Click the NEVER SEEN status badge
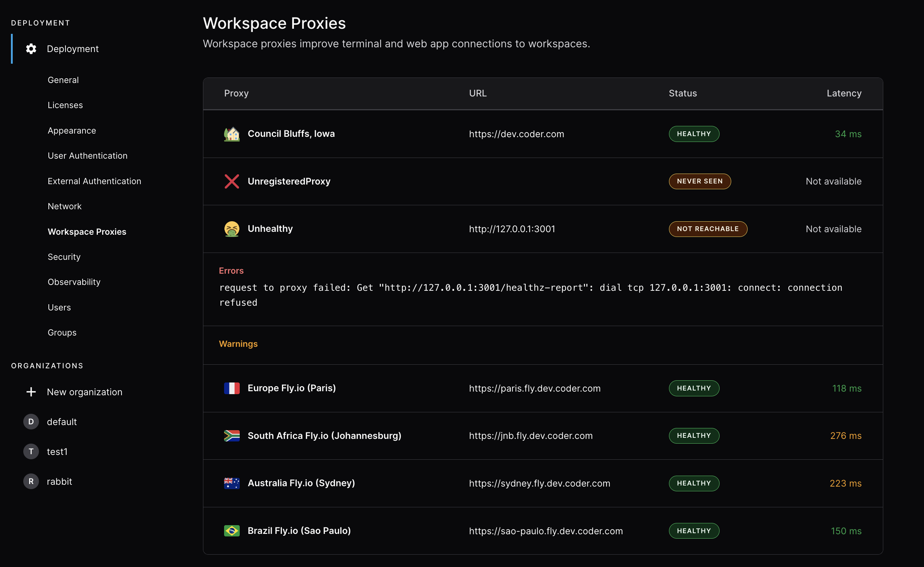This screenshot has height=567, width=924. coord(700,181)
